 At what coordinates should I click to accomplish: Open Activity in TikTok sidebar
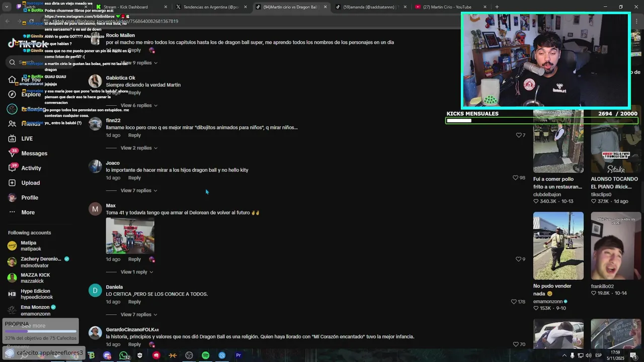31,168
